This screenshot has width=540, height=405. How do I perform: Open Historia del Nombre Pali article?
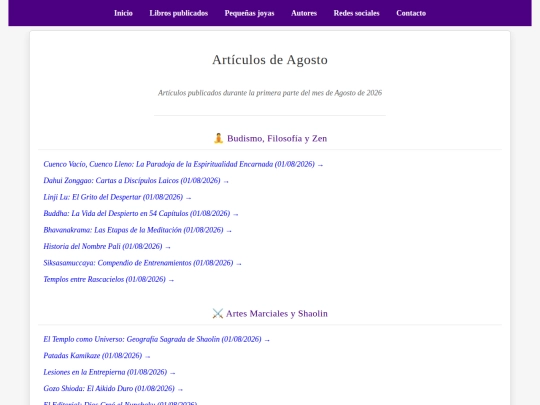[x=107, y=247]
